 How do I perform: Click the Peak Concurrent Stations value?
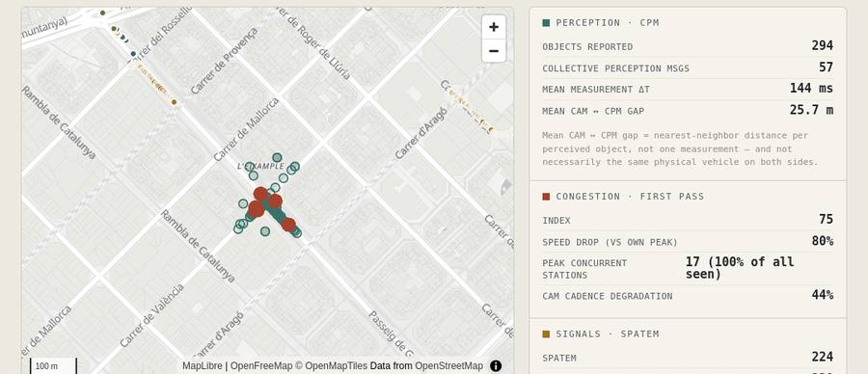point(740,268)
